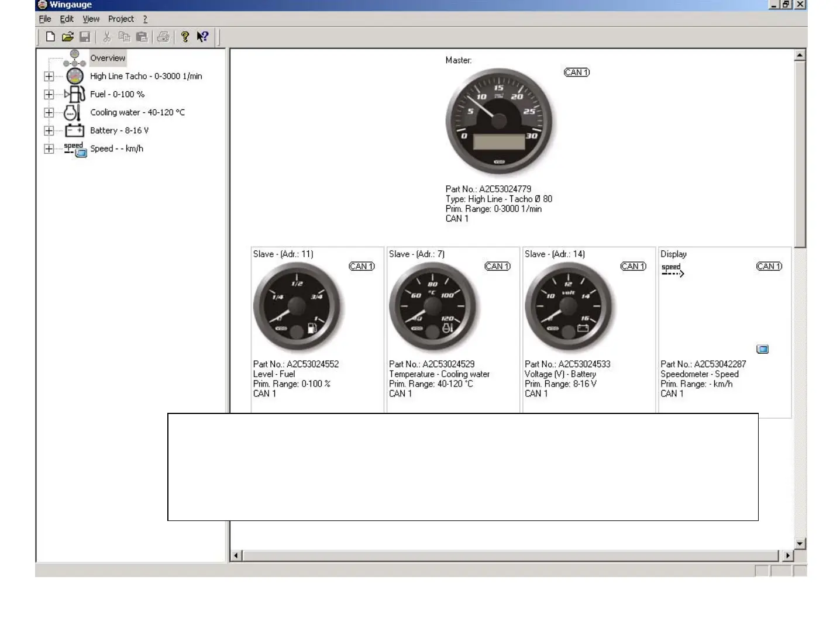Expand the Speed km/h tree node
Image resolution: width=840 pixels, height=628 pixels.
click(x=49, y=149)
